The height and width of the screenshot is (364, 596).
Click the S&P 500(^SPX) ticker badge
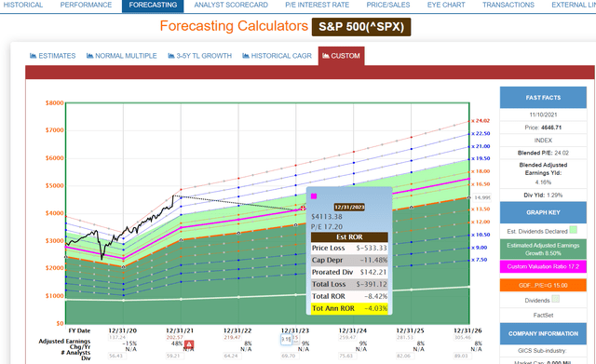[x=361, y=27]
